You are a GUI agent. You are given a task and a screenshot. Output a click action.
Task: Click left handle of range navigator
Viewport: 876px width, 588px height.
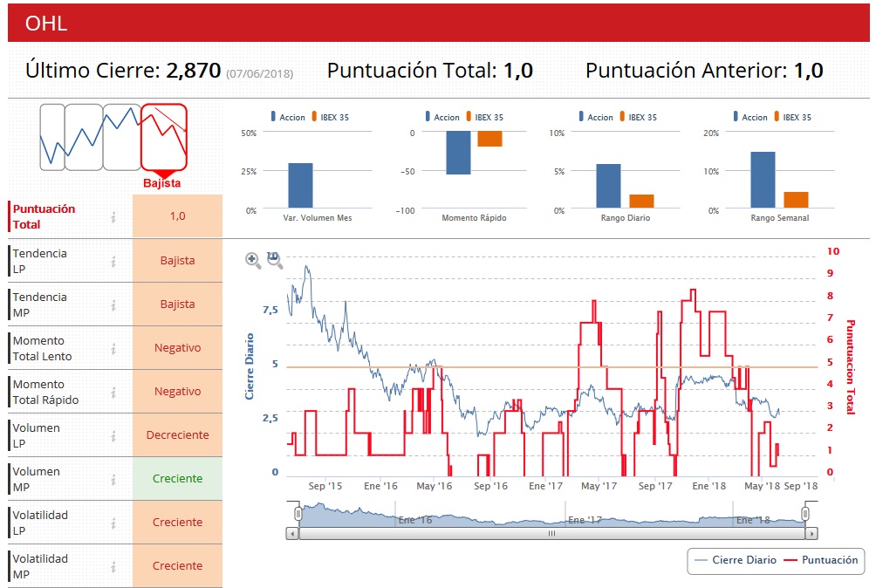pos(298,513)
